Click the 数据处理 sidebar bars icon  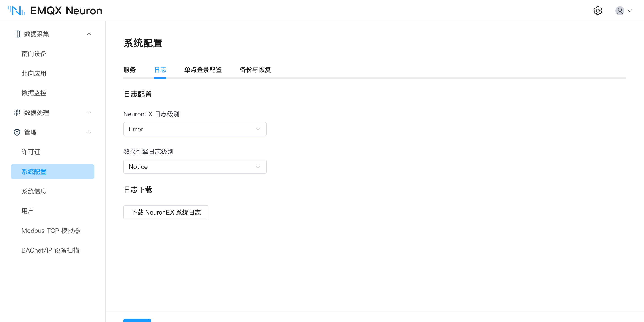click(17, 113)
